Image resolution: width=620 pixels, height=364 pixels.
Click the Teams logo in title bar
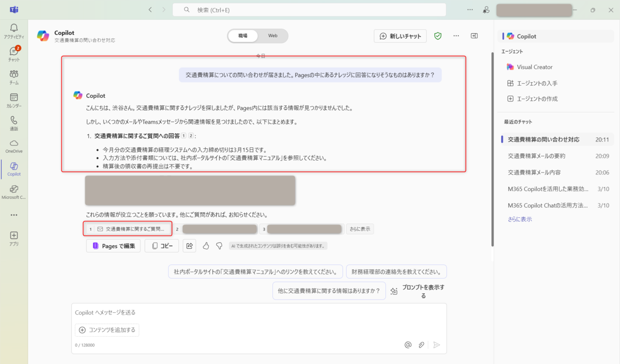click(14, 10)
